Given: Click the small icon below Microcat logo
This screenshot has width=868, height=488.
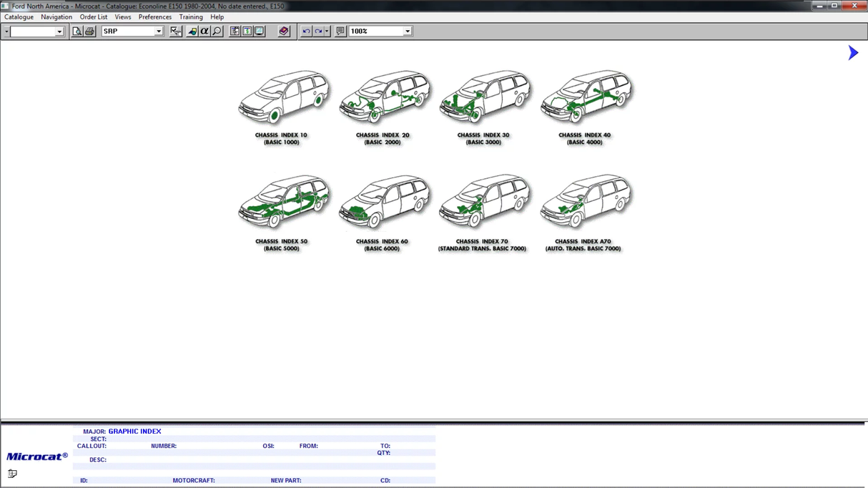Looking at the screenshot, I should tap(12, 474).
